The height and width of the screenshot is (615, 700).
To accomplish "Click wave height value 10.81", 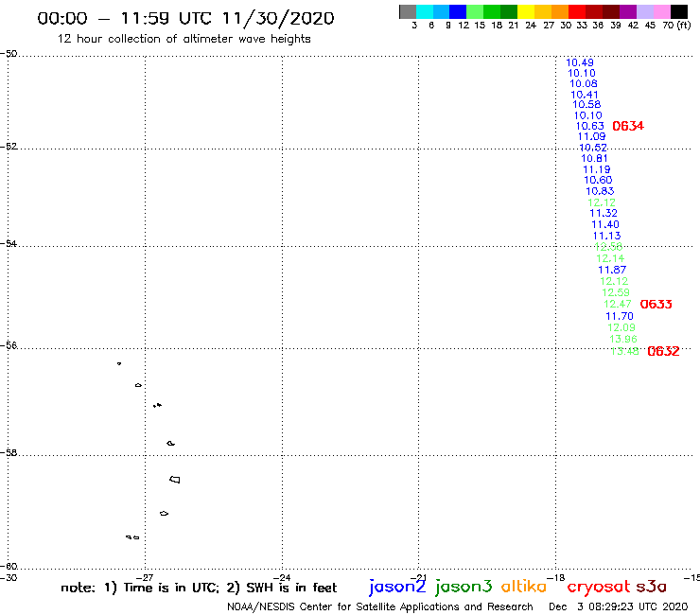I will coord(594,158).
